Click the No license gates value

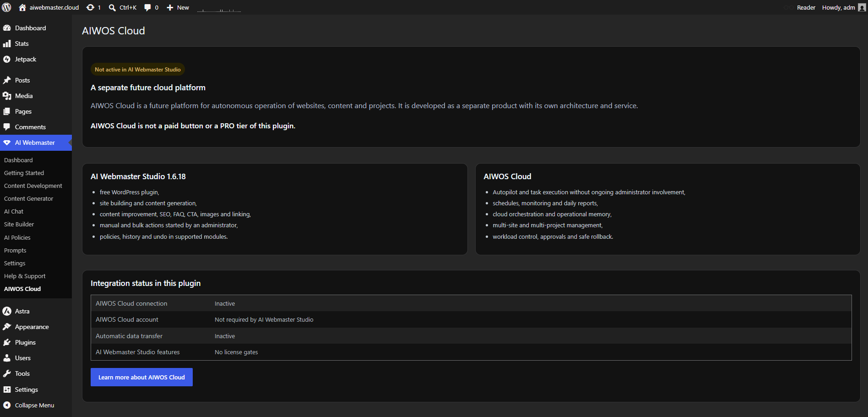pyautogui.click(x=236, y=352)
